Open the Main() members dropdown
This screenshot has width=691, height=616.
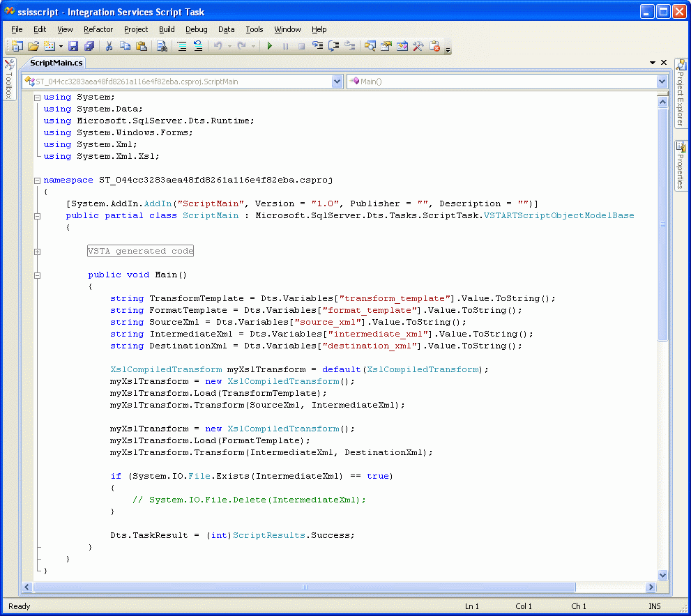click(662, 82)
